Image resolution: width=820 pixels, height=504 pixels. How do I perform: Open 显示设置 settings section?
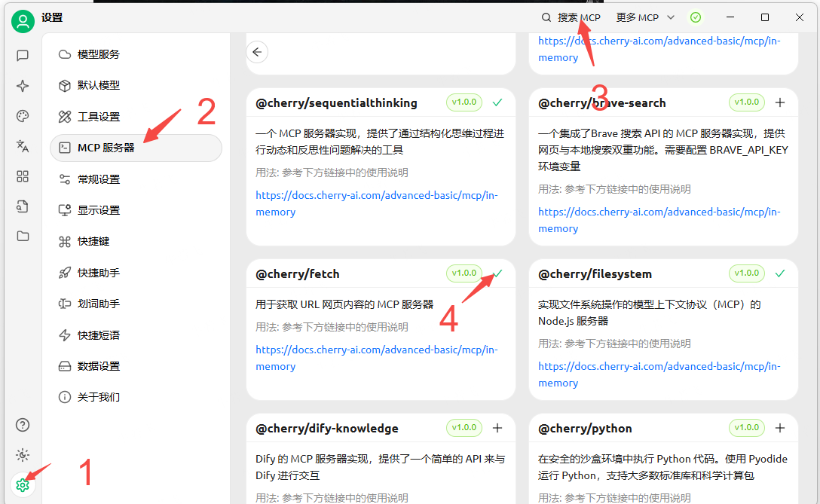pyautogui.click(x=136, y=210)
